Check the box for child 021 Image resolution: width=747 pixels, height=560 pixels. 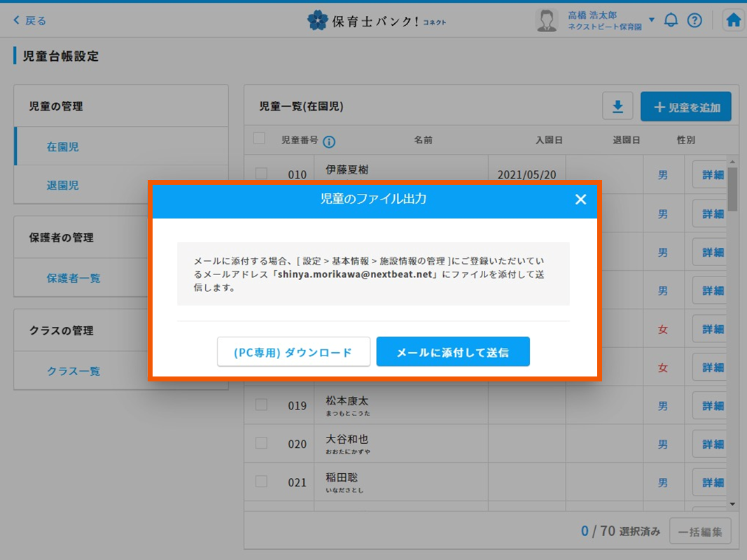click(x=261, y=482)
